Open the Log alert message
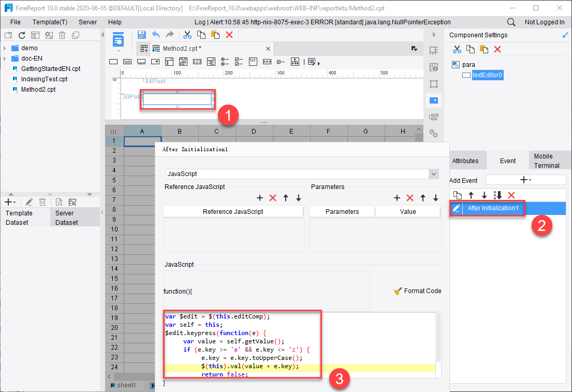The width and height of the screenshot is (572, 392). pos(322,22)
